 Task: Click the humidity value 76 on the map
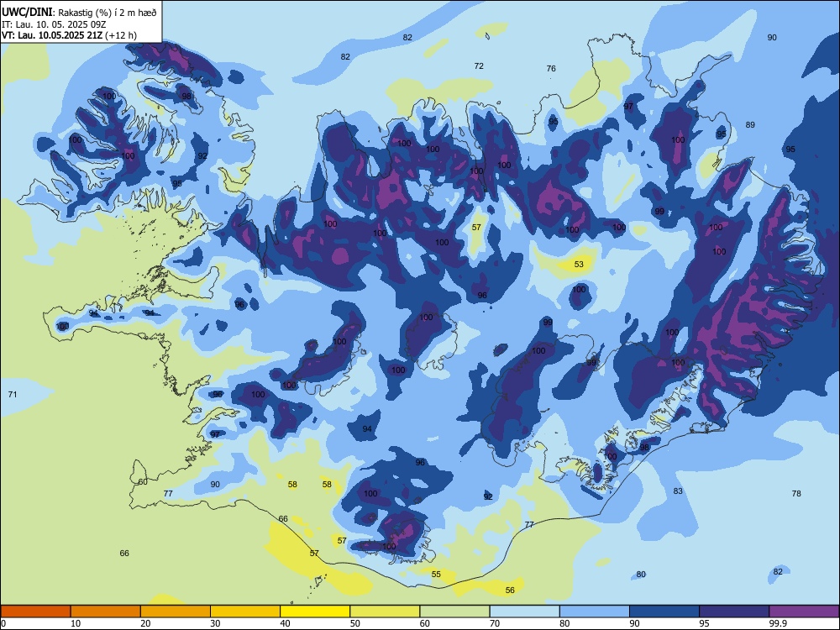coord(551,69)
